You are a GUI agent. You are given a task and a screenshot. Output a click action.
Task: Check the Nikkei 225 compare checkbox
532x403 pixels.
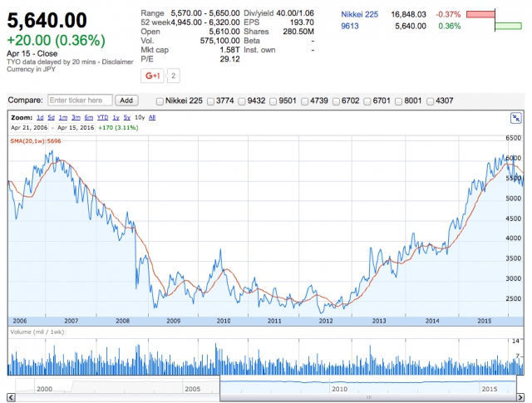click(160, 101)
